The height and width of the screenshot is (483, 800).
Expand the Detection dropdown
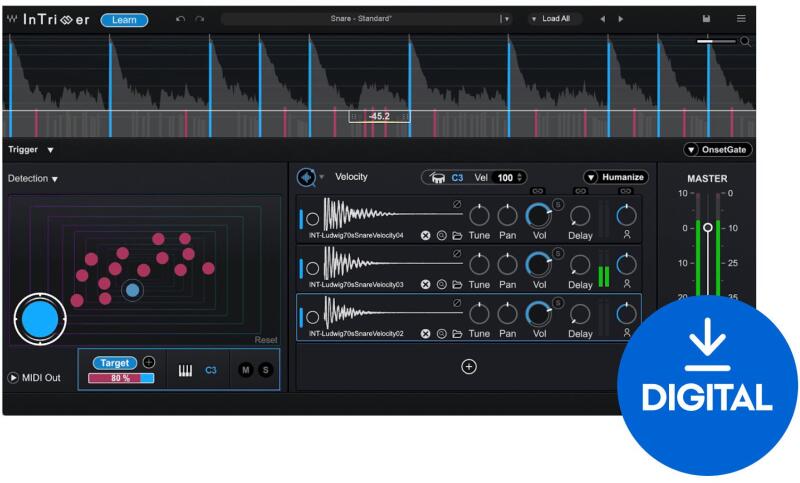click(x=33, y=179)
